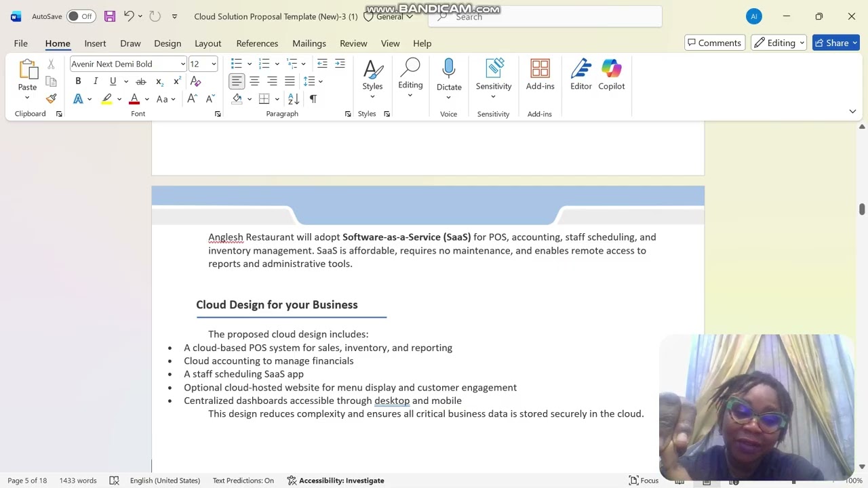Select the Format Painter brush
This screenshot has width=868, height=488.
coord(51,99)
